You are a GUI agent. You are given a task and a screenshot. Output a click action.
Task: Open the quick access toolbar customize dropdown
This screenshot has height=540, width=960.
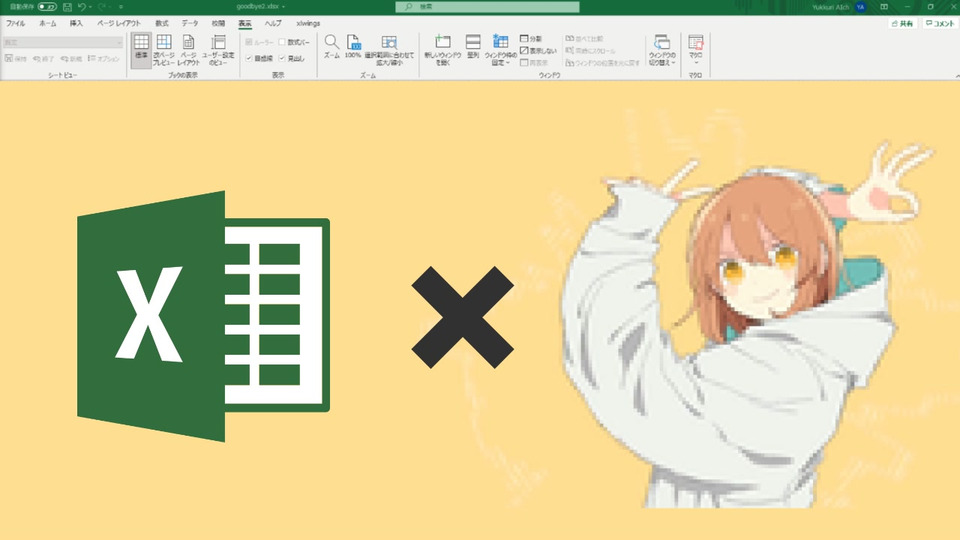click(x=121, y=7)
